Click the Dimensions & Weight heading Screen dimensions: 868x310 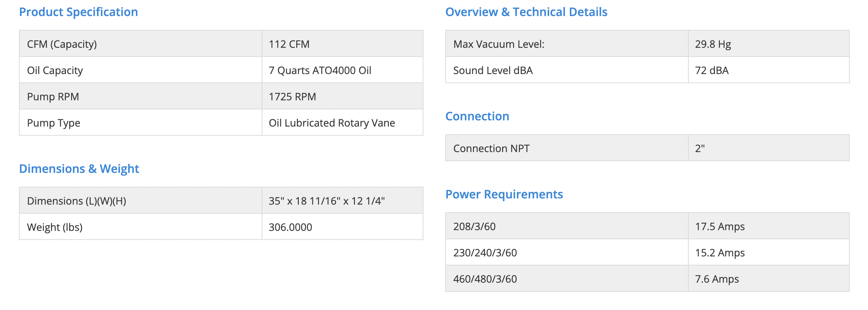pos(79,169)
